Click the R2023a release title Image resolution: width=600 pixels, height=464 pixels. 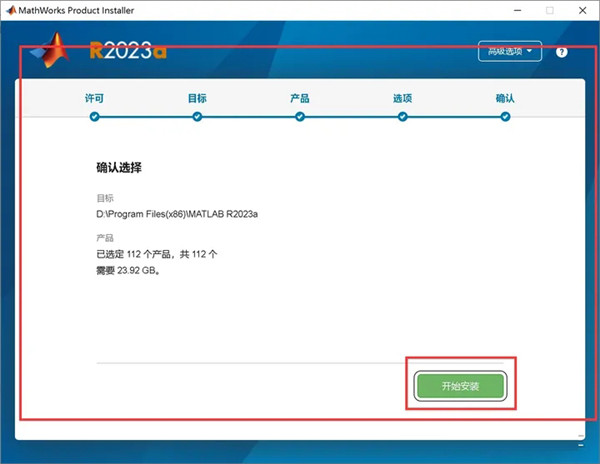pyautogui.click(x=128, y=50)
